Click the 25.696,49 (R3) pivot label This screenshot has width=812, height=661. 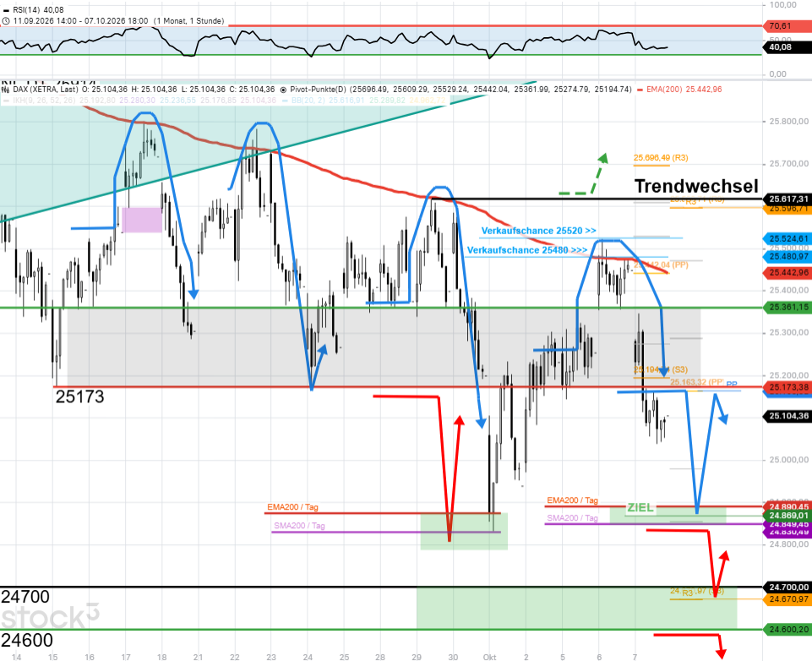click(661, 157)
